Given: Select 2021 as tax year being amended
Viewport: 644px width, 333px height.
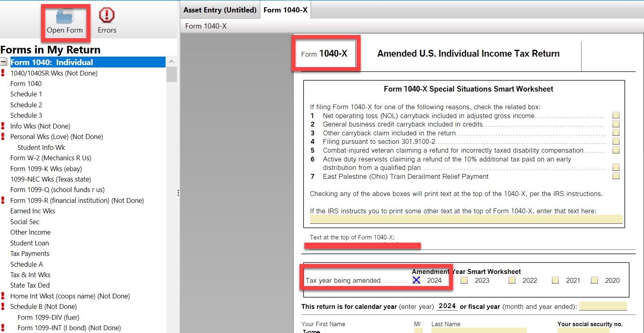Looking at the screenshot, I should tap(555, 280).
